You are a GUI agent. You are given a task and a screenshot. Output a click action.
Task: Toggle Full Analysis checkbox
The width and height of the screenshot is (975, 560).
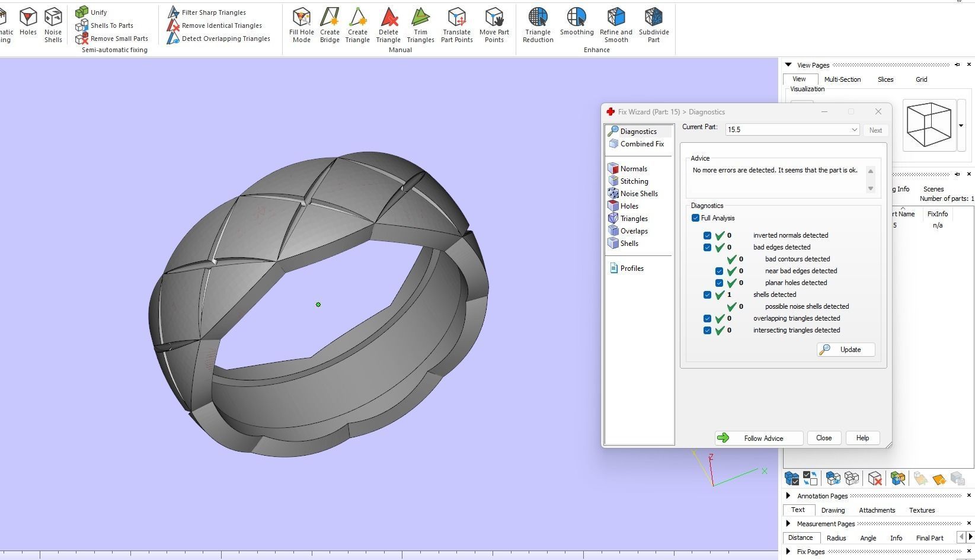tap(695, 218)
